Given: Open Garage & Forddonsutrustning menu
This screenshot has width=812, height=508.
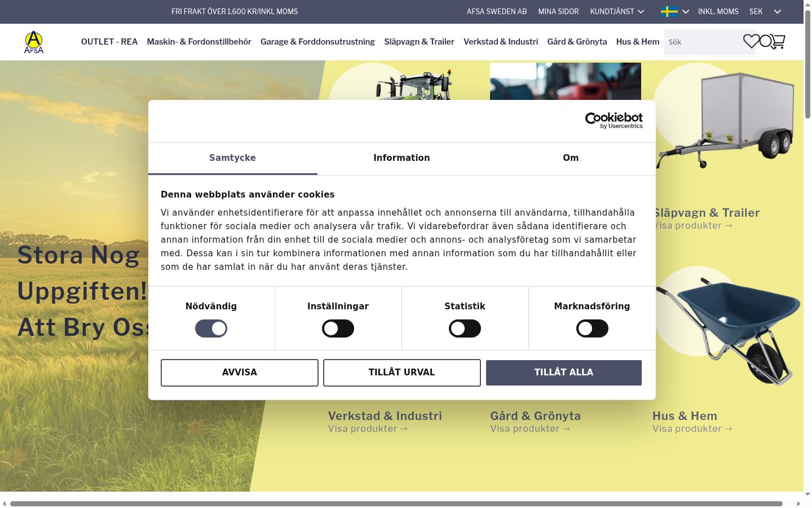Looking at the screenshot, I should pos(317,42).
